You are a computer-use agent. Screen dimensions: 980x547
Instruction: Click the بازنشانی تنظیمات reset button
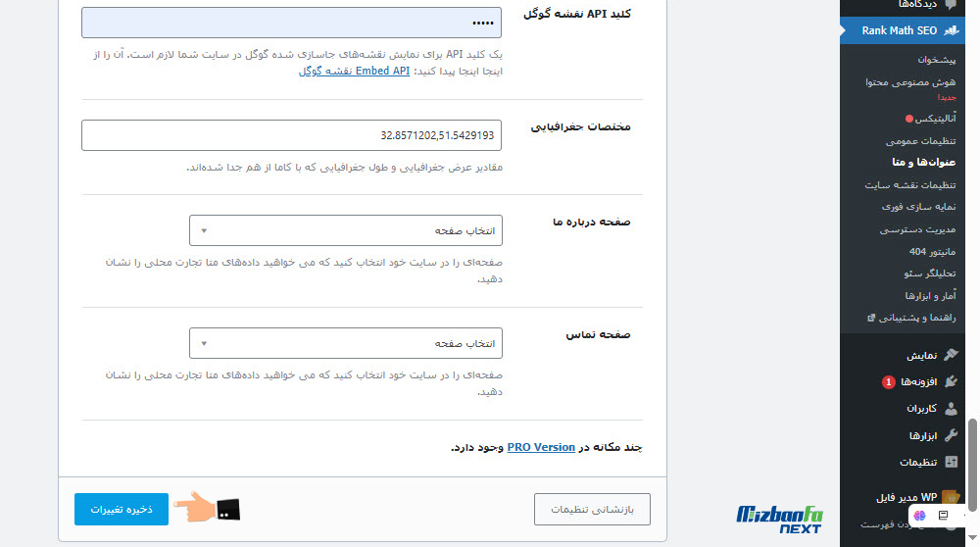592,509
